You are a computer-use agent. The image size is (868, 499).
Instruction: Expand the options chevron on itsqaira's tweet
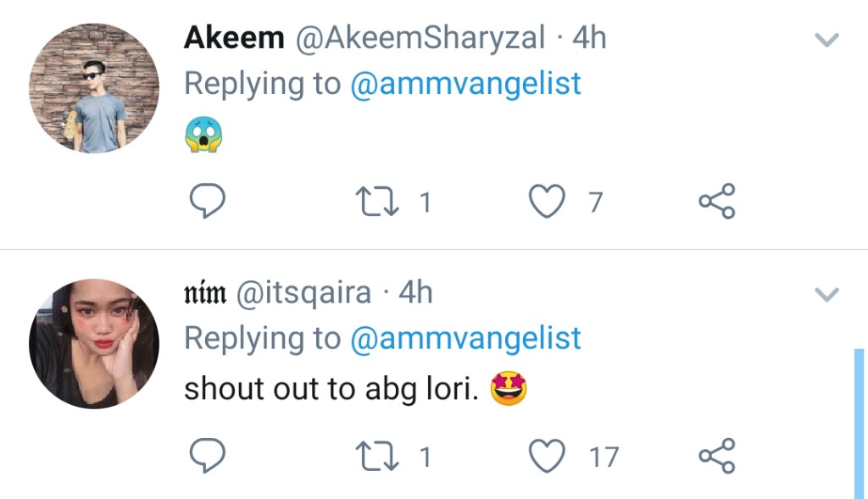[826, 295]
